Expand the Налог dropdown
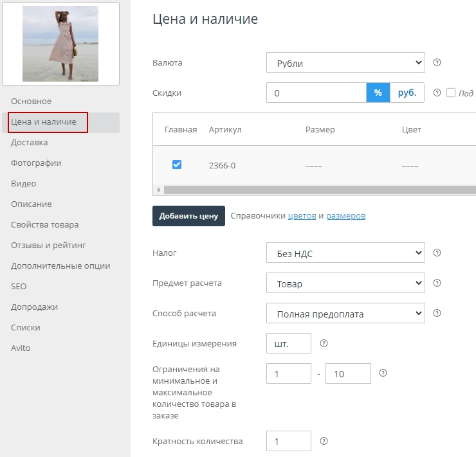This screenshot has height=457, width=476. [345, 253]
